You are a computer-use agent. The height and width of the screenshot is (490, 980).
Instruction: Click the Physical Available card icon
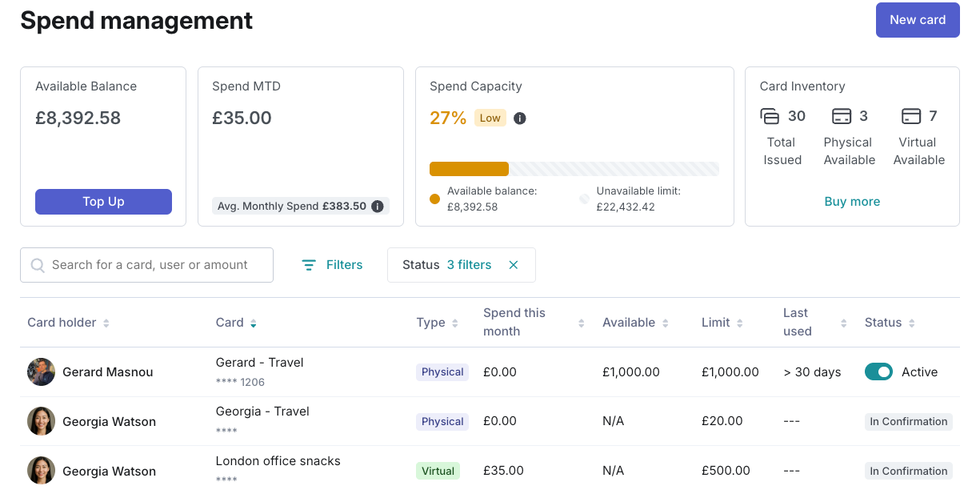(x=842, y=117)
